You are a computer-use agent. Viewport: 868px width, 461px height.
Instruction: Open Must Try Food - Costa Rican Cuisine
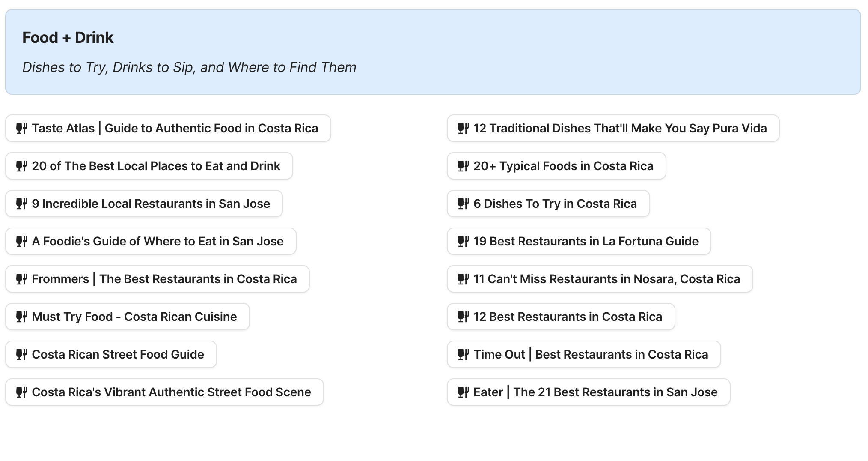134,317
